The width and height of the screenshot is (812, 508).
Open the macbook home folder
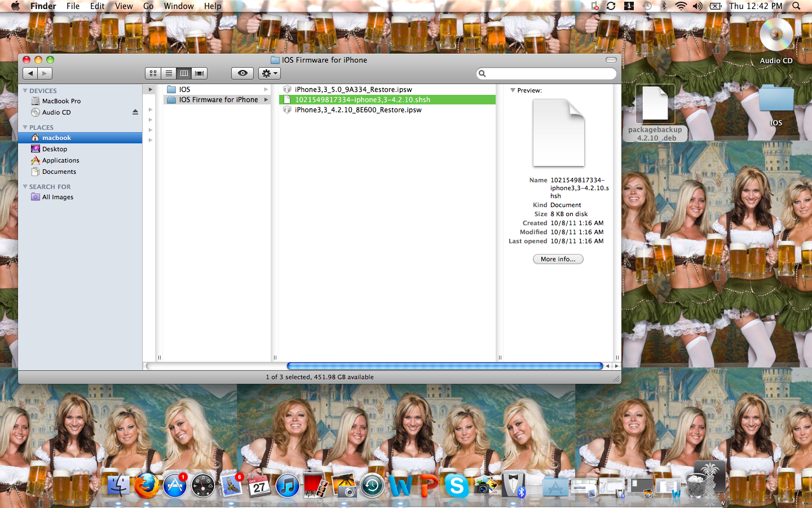(80, 138)
